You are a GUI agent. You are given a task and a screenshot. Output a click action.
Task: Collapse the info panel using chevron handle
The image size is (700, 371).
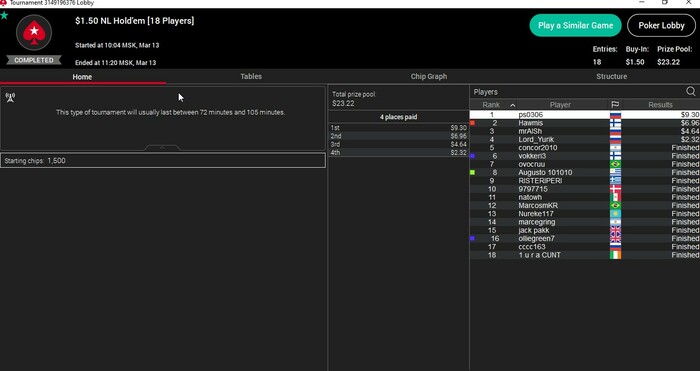point(162,147)
